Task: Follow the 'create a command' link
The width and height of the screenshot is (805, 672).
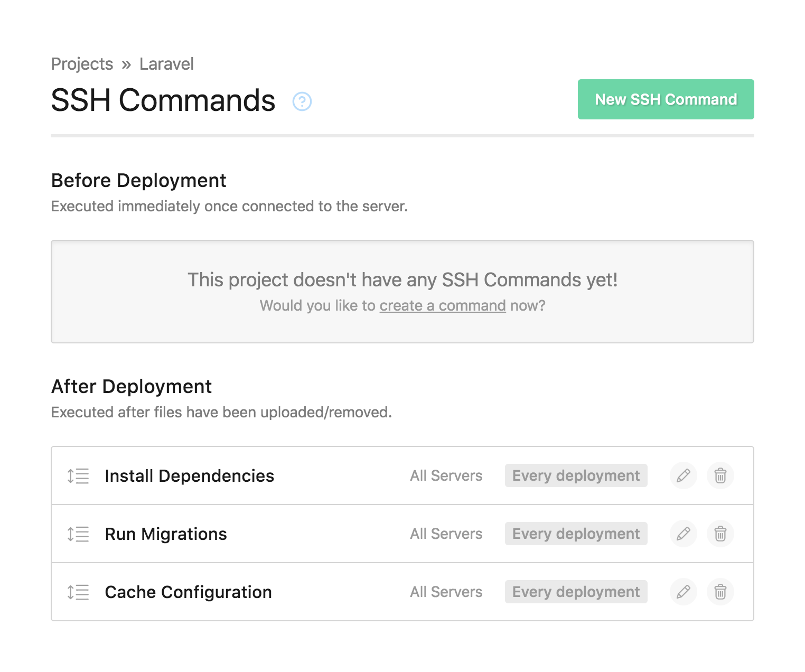Action: pos(443,305)
